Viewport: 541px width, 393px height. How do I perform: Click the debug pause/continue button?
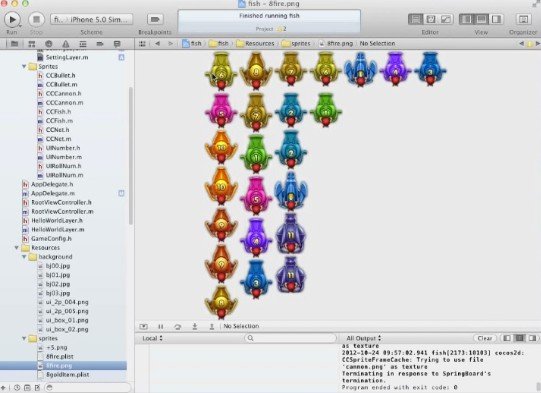[x=161, y=326]
